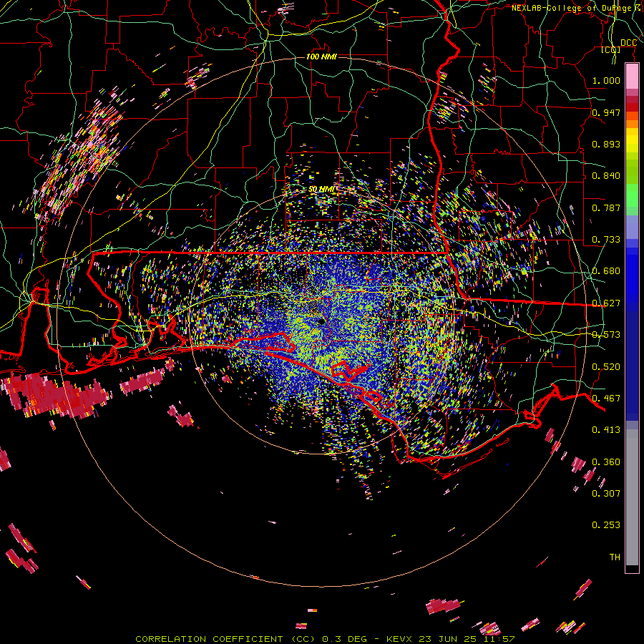Image resolution: width=644 pixels, height=644 pixels.
Task: Select the 0.467 value on the scale
Action: [606, 399]
